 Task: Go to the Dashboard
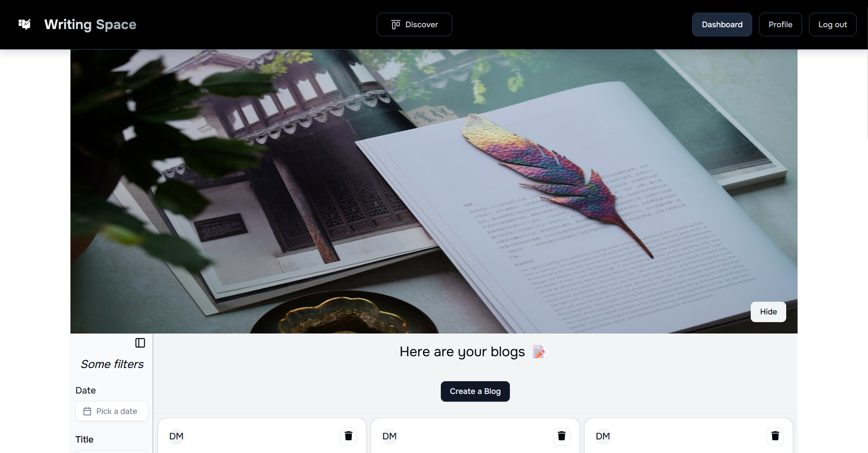[x=722, y=25]
